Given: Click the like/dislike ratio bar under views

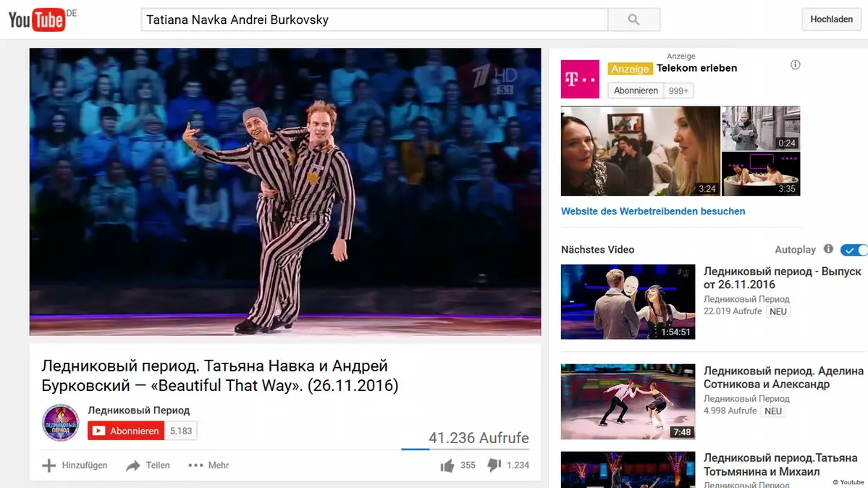Looking at the screenshot, I should pos(465,449).
